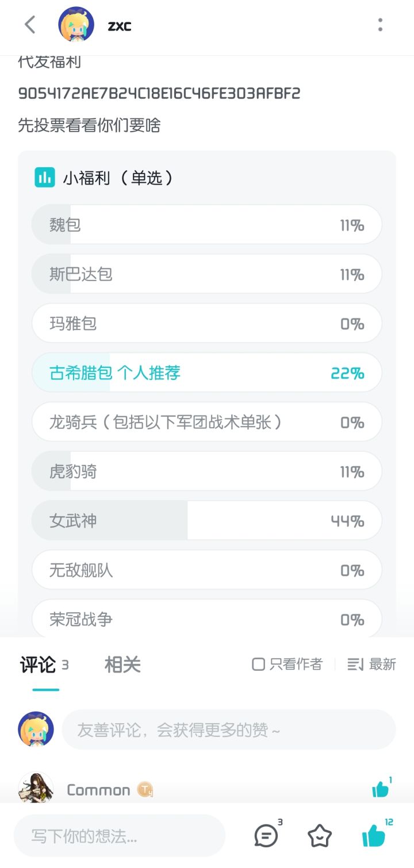Like the post with the thumbs-up icon

click(374, 835)
